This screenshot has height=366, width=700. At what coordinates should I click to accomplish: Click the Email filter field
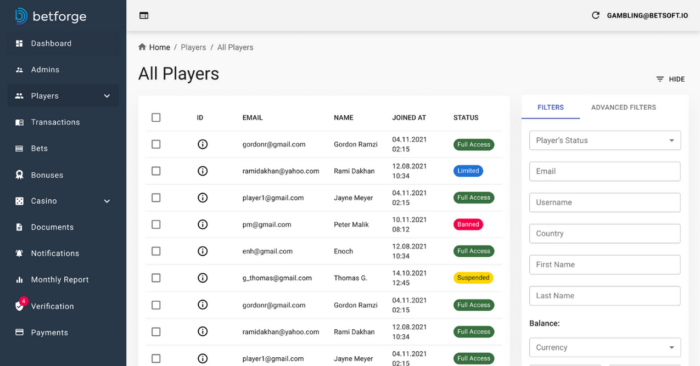[x=605, y=171]
